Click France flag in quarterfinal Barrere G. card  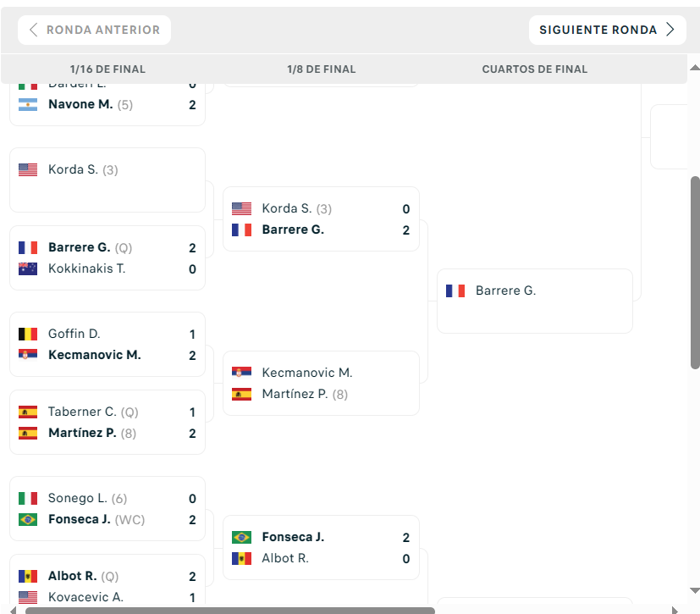[455, 290]
